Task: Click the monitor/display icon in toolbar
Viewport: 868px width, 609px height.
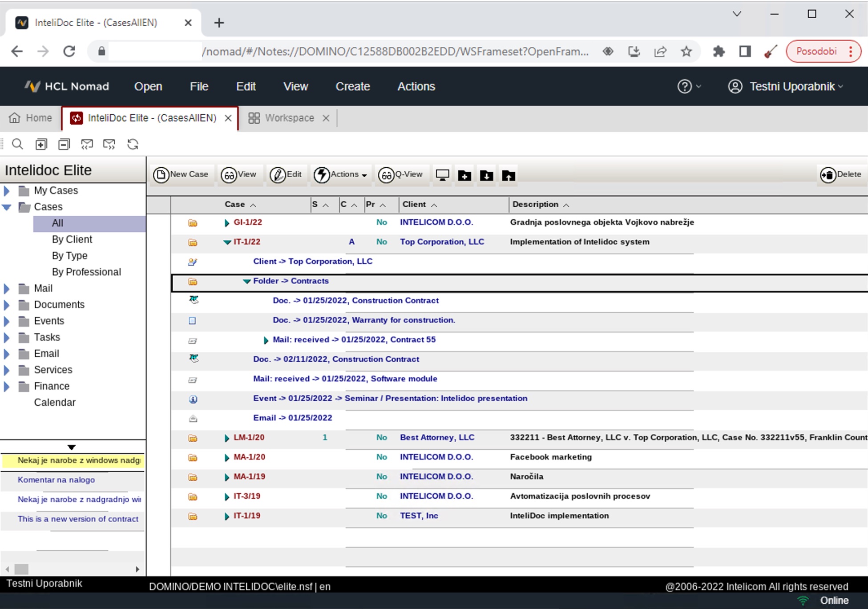Action: (443, 176)
